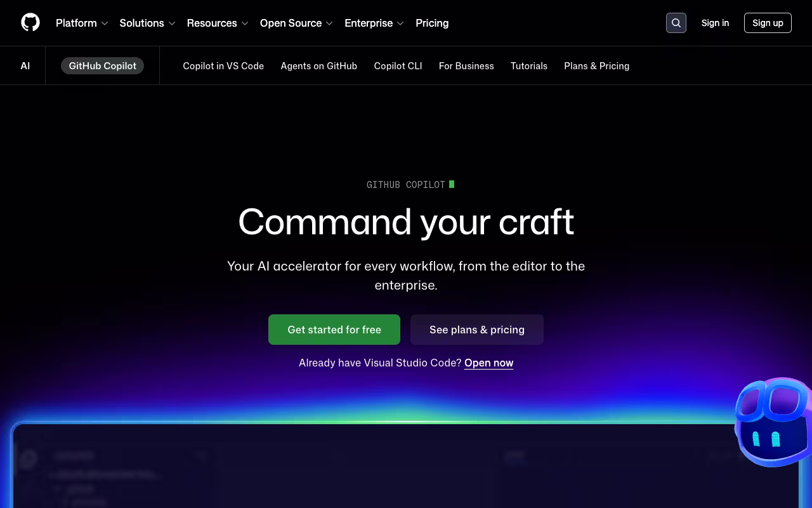Image resolution: width=812 pixels, height=508 pixels.
Task: Click the GITHUB COPILOT eyebrow text
Action: [406, 185]
